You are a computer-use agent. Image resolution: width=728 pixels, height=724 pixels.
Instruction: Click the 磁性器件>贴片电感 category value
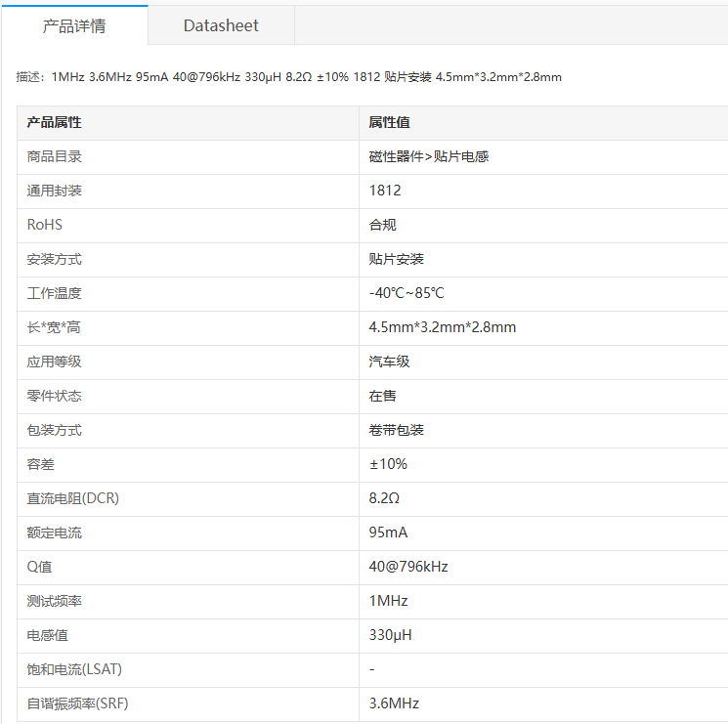(x=429, y=157)
